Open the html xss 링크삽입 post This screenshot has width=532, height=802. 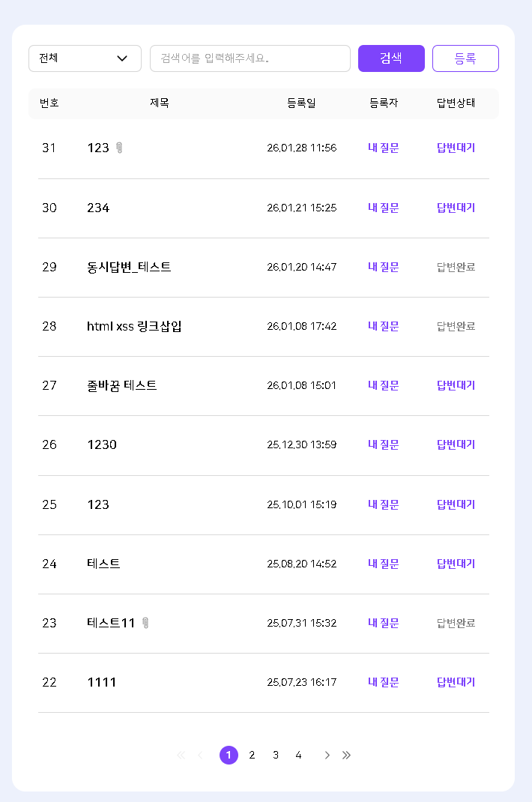134,326
